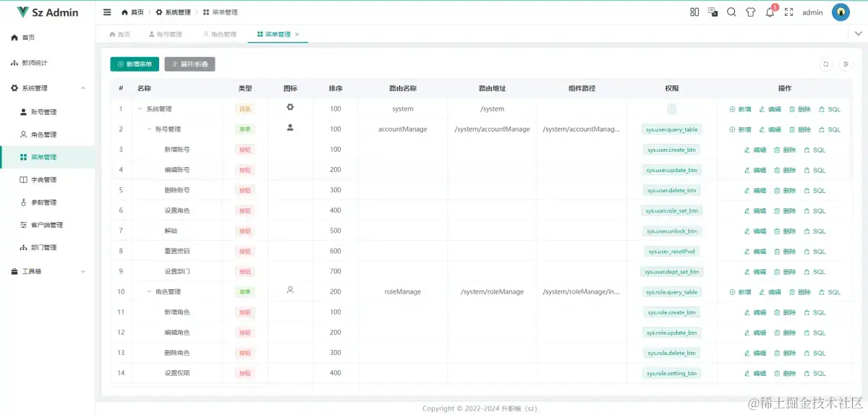The image size is (868, 415).
Task: Click SQL in the 删除角色 row
Action: [814, 353]
